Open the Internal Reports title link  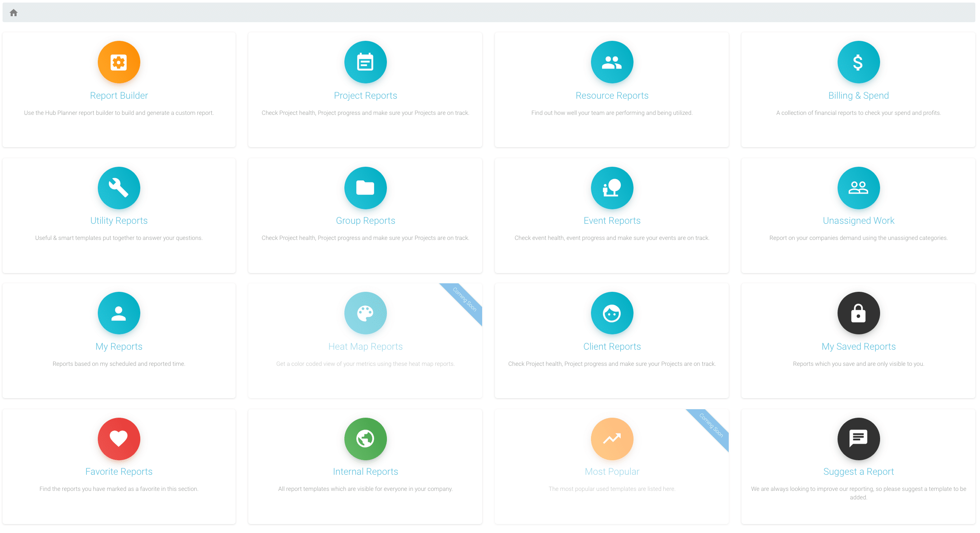click(x=366, y=472)
